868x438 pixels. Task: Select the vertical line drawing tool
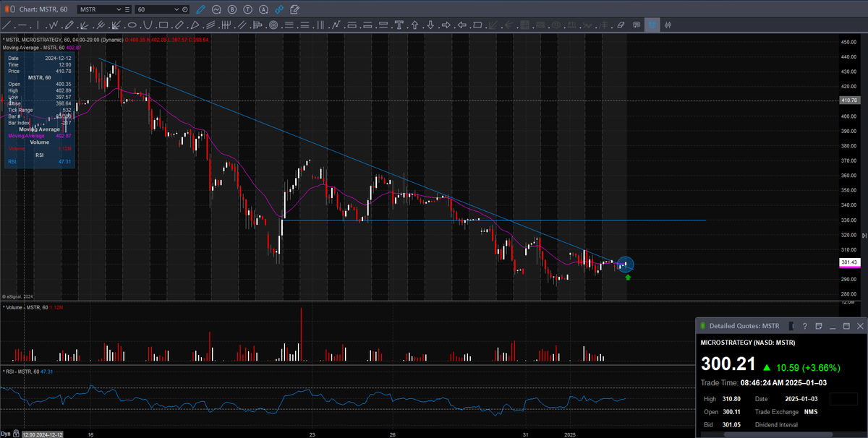(38, 25)
